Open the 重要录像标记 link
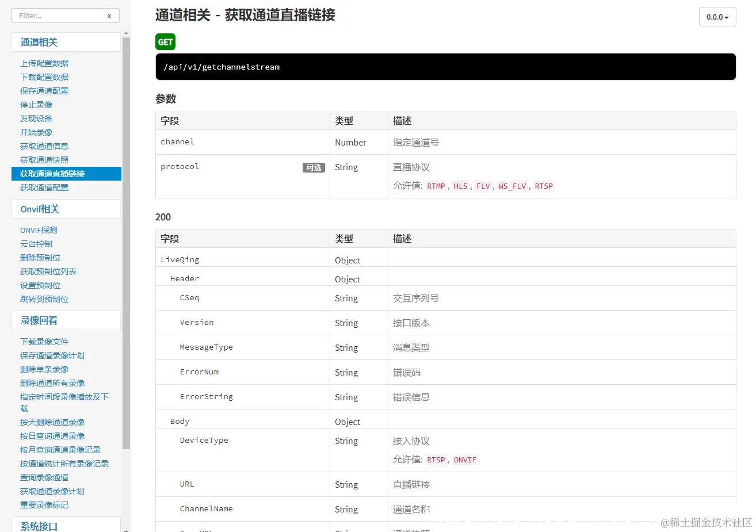The image size is (756, 532). click(x=44, y=505)
